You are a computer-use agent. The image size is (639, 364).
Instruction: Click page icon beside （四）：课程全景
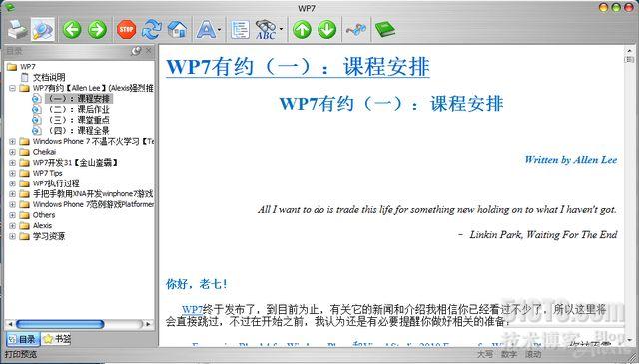pos(37,131)
